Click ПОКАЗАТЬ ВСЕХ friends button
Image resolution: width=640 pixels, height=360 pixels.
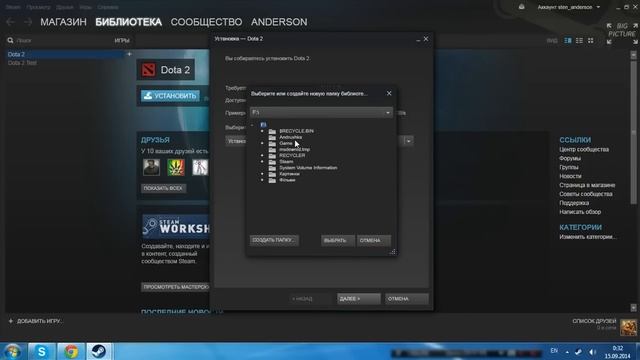click(x=163, y=188)
